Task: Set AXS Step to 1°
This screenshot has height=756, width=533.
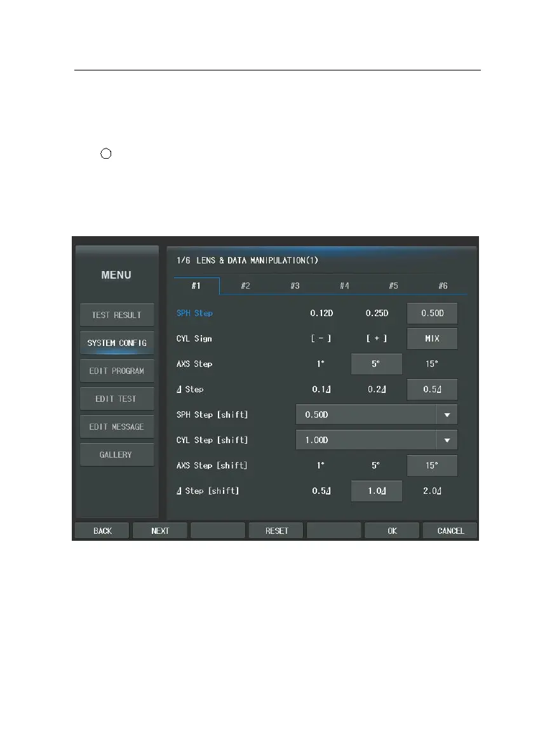Action: tap(321, 364)
